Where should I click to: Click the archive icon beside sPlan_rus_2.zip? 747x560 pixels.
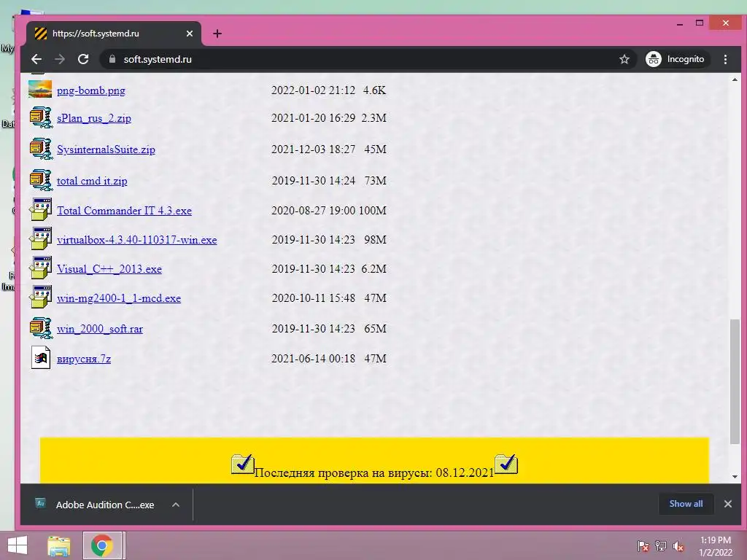pos(41,117)
